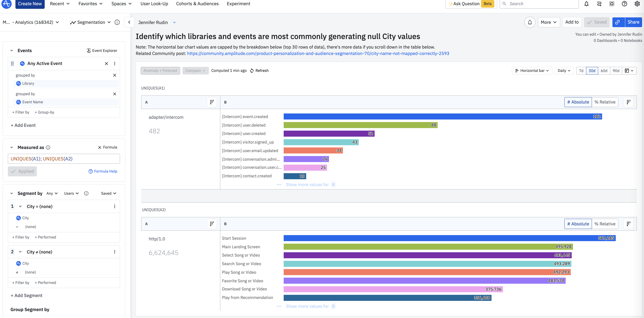Image resolution: width=644 pixels, height=318 pixels.
Task: Click the copy link icon button
Action: [x=617, y=22]
